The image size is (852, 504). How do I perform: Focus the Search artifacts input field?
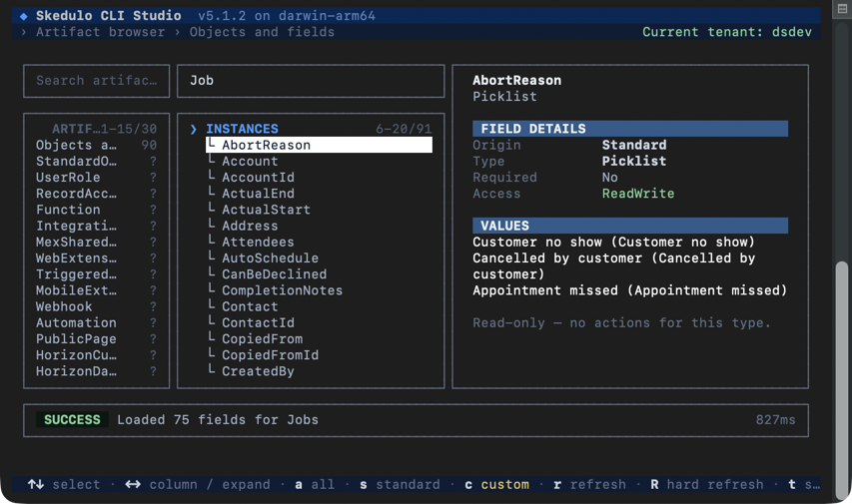97,81
